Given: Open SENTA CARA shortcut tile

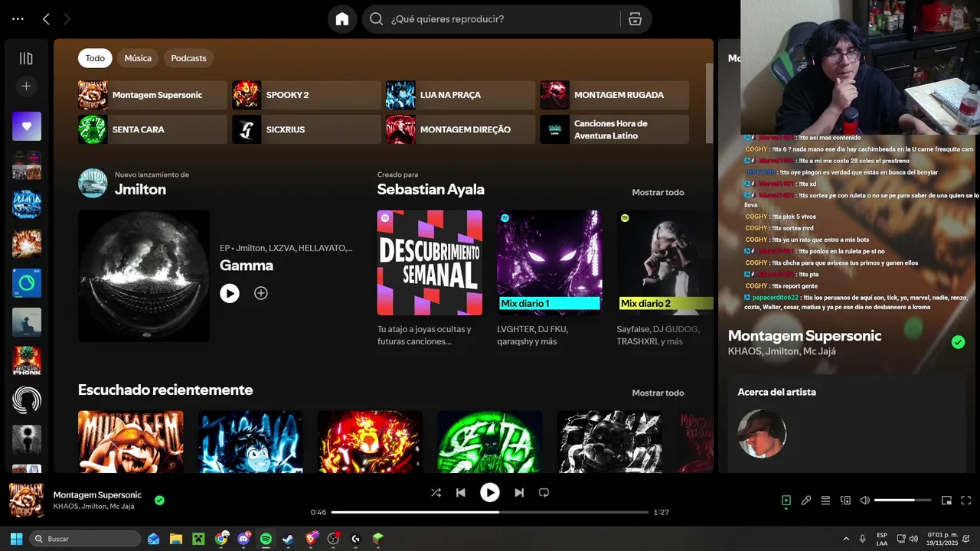Looking at the screenshot, I should (x=152, y=129).
